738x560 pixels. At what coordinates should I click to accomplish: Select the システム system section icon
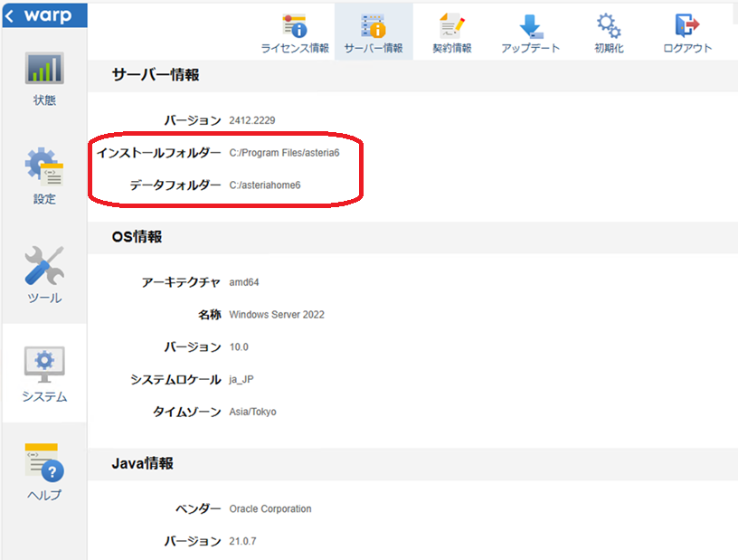(x=44, y=364)
